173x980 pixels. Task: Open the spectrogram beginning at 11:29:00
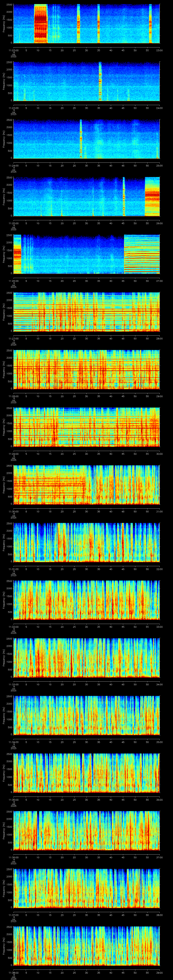pyautogui.click(x=86, y=427)
